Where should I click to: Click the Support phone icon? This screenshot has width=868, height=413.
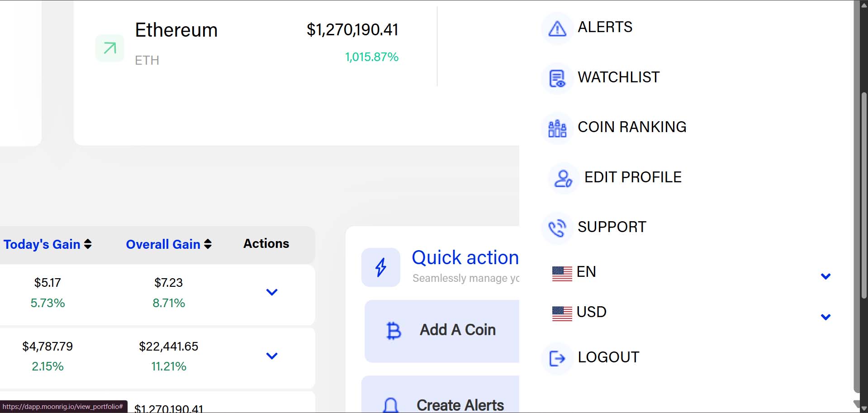tap(557, 228)
